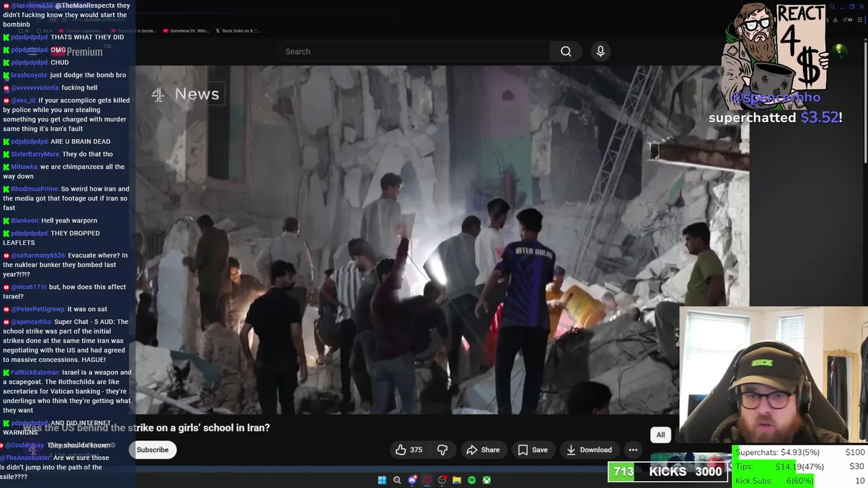
Task: Click the video title about girls' school strike
Action: [x=146, y=428]
